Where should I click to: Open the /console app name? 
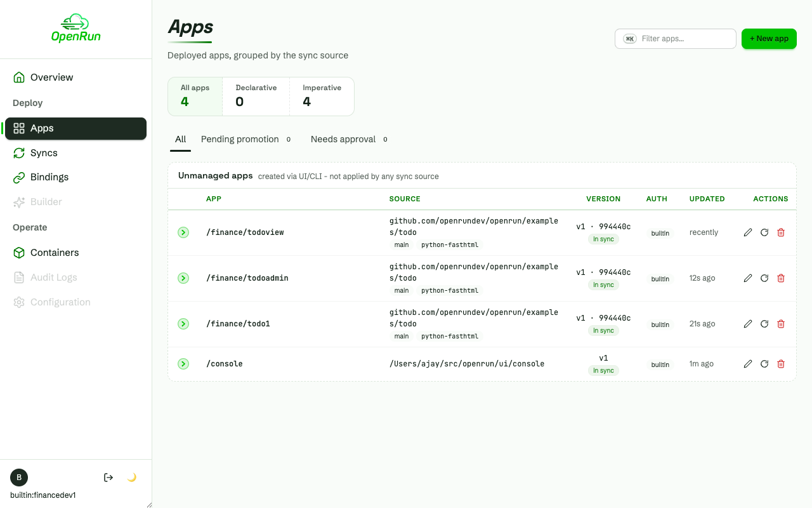(225, 364)
